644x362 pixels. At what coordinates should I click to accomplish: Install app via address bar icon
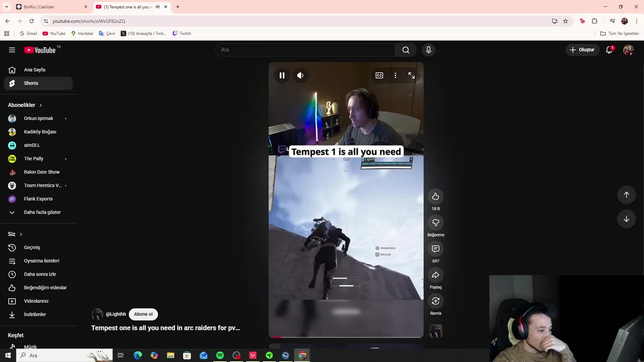pos(554,21)
